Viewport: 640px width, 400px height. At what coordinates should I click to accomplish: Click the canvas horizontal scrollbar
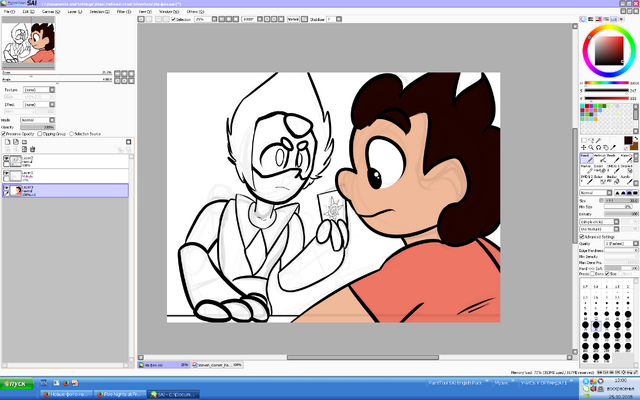tap(362, 358)
